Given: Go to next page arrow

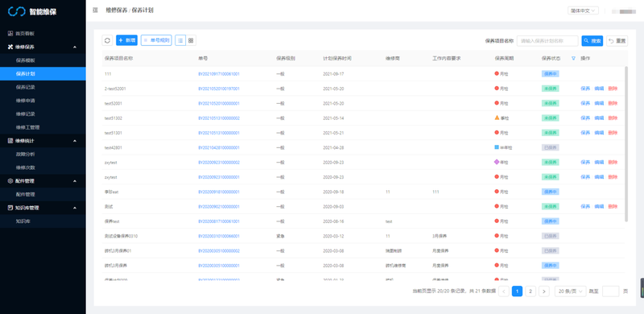Looking at the screenshot, I should click(544, 291).
